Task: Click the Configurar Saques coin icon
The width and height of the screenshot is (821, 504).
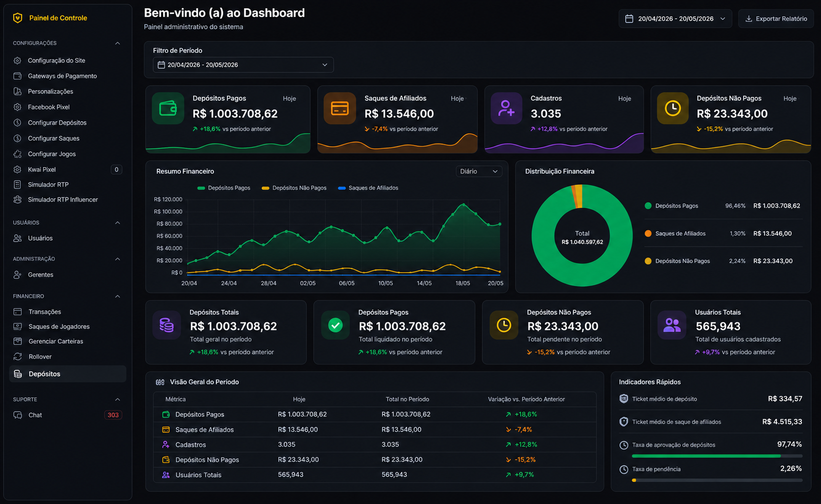Action: click(17, 138)
